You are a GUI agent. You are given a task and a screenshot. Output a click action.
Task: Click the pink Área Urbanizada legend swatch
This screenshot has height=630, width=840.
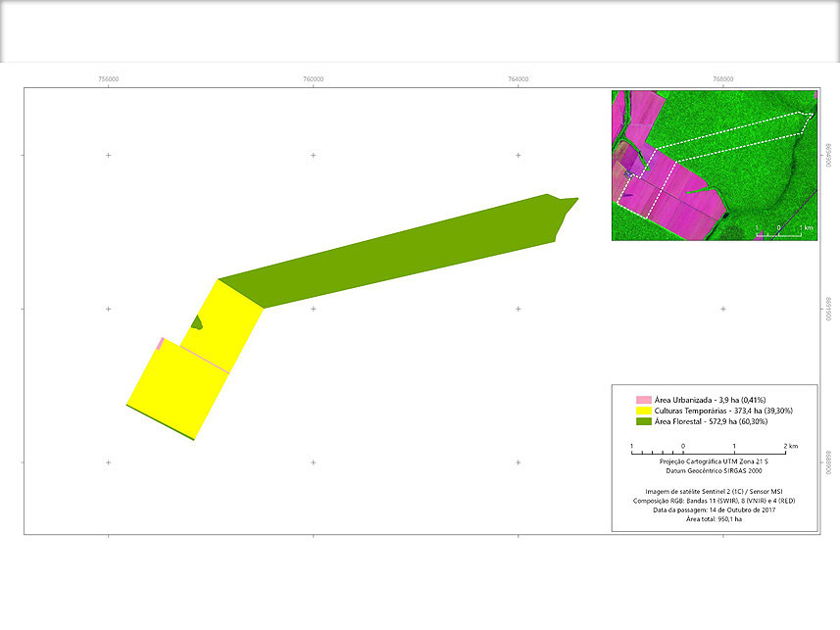[x=643, y=400]
